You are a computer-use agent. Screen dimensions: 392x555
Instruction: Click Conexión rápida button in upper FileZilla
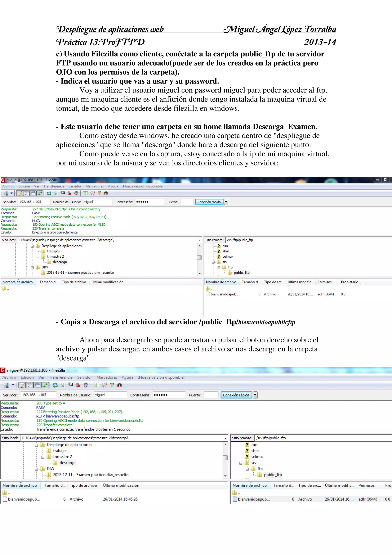tap(209, 202)
